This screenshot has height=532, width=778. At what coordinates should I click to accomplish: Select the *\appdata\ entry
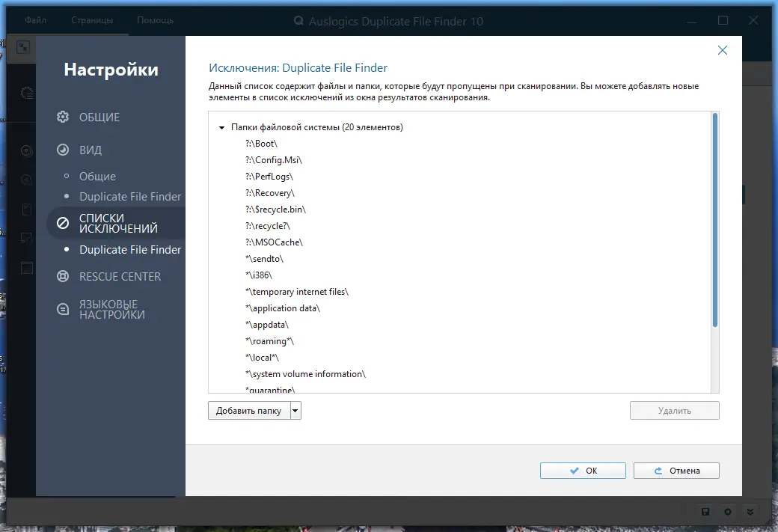[267, 325]
